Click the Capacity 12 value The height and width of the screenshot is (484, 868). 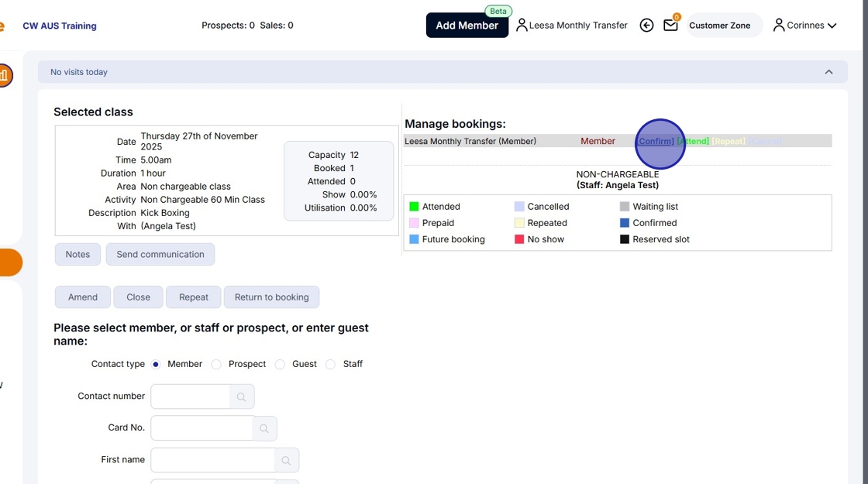(x=354, y=155)
